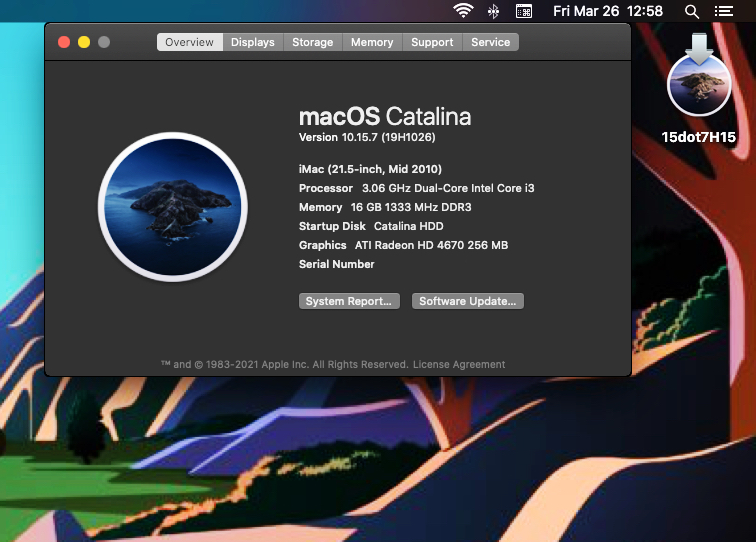Click memory value 16 GB 1333 MHz DDR3
The image size is (756, 542).
point(411,207)
